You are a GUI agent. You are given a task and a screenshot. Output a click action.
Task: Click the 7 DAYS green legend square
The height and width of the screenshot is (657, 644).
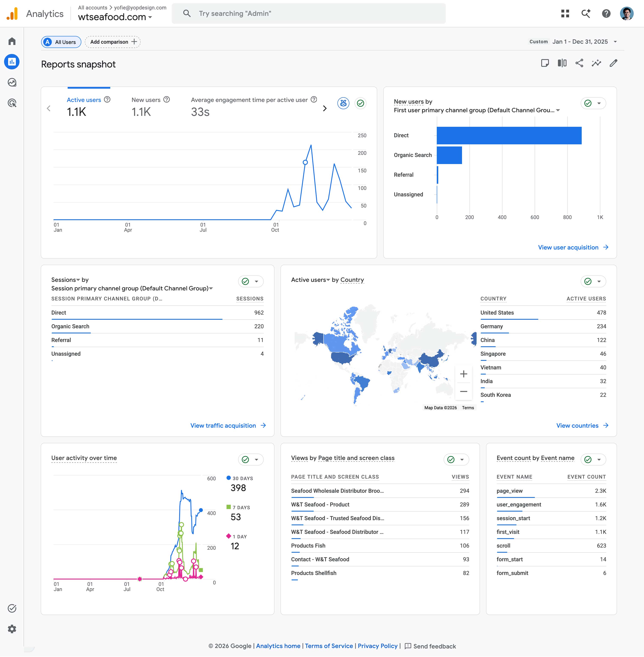click(x=229, y=507)
